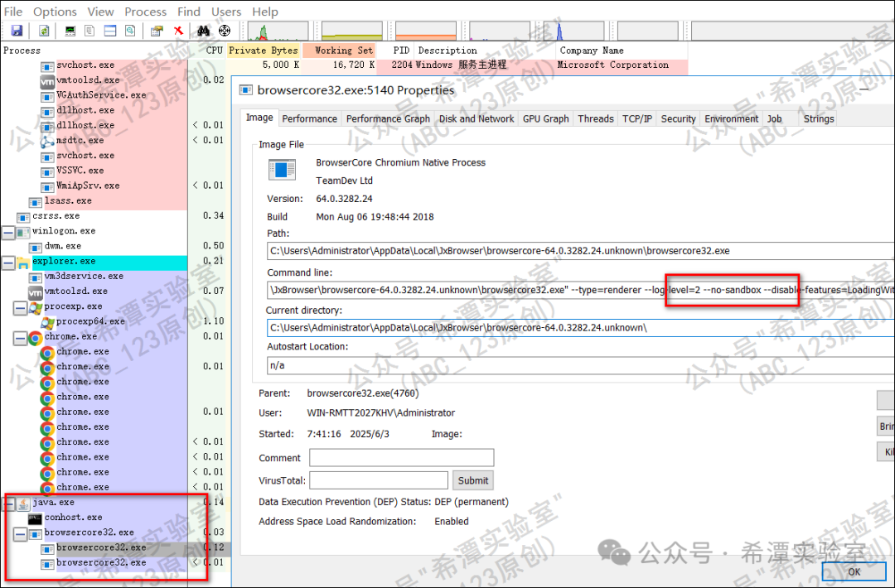The width and height of the screenshot is (895, 588).
Task: Click the procexp64.exe icon
Action: click(x=47, y=321)
